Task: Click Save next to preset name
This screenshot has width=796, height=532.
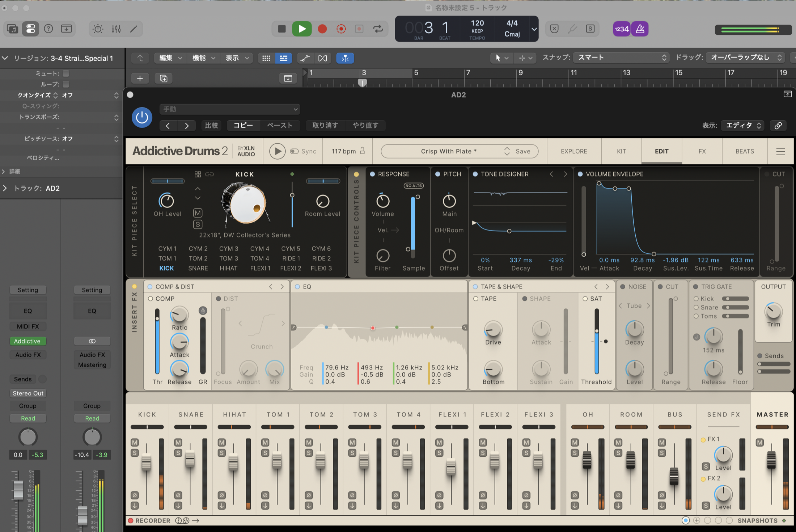Action: click(x=523, y=151)
